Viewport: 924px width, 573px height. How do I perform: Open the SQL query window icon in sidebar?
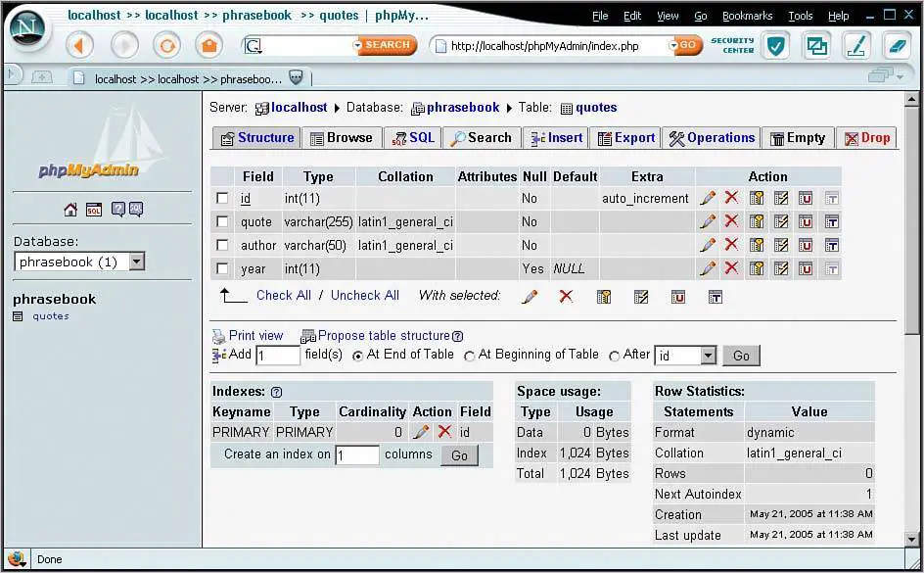pos(94,210)
